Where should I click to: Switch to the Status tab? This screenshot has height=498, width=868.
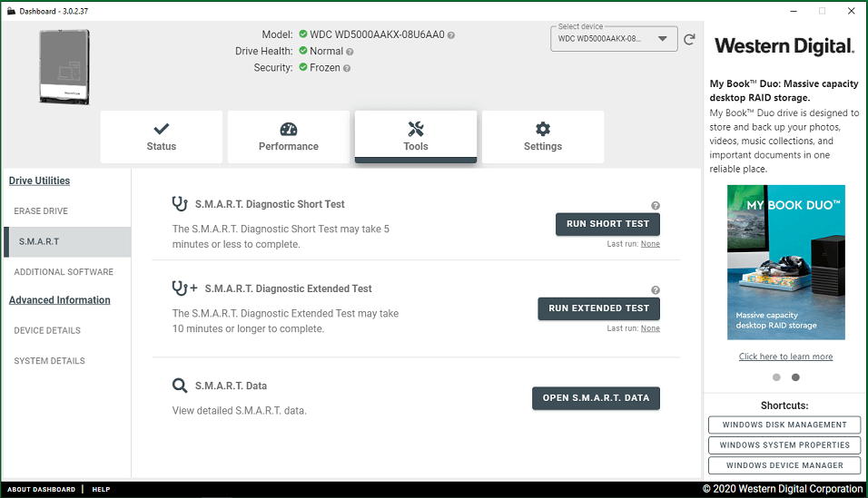click(161, 137)
